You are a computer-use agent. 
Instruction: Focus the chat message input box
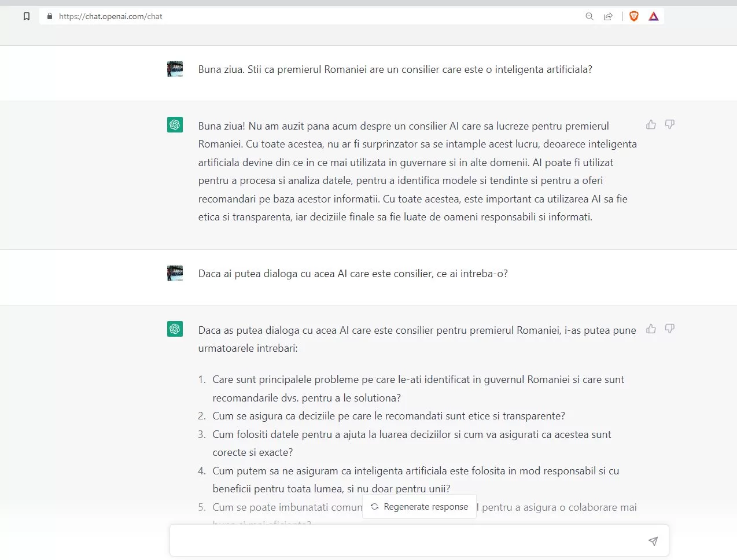tap(405, 541)
